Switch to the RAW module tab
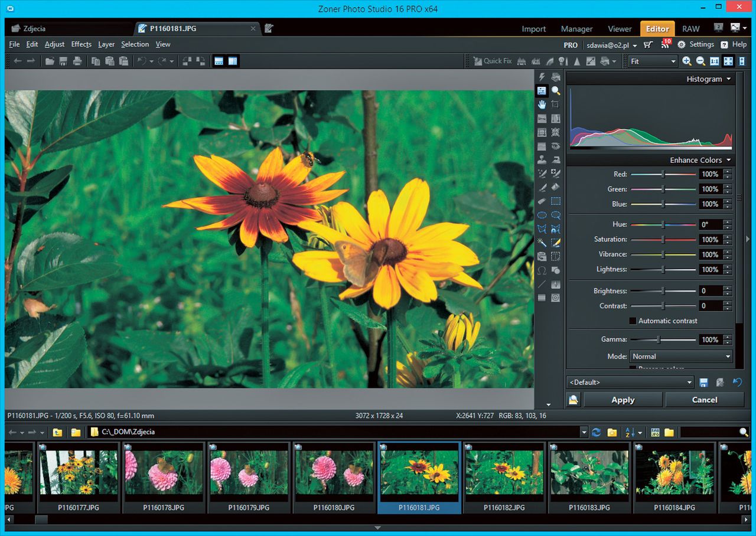Image resolution: width=756 pixels, height=536 pixels. (690, 29)
